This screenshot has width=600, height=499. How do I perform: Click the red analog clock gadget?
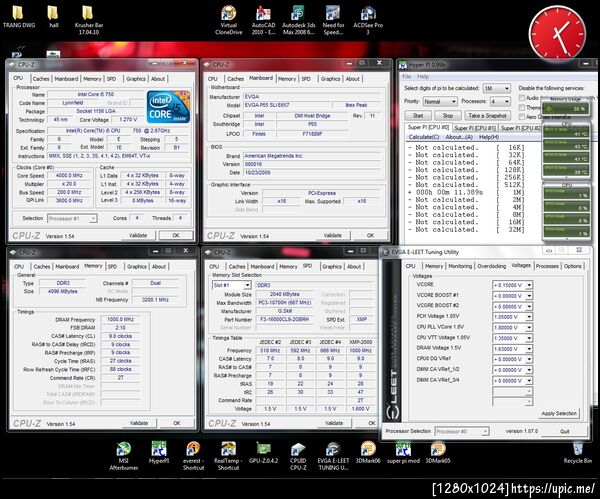[x=557, y=34]
